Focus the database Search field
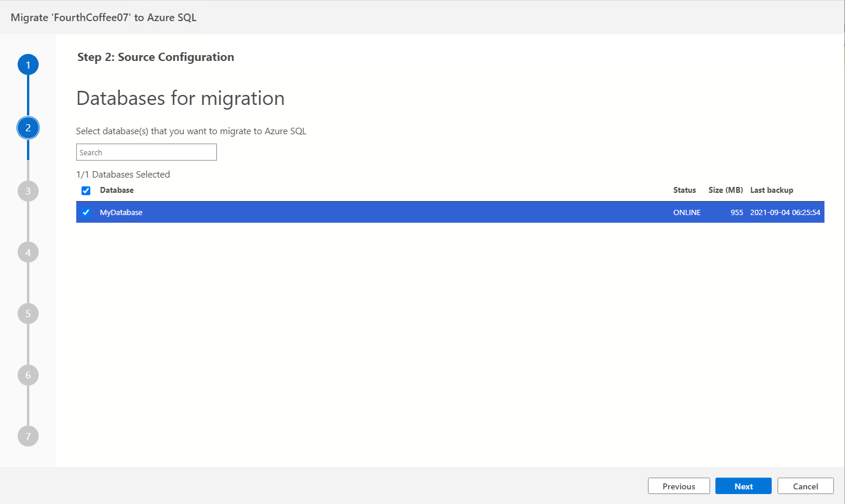 pyautogui.click(x=147, y=152)
